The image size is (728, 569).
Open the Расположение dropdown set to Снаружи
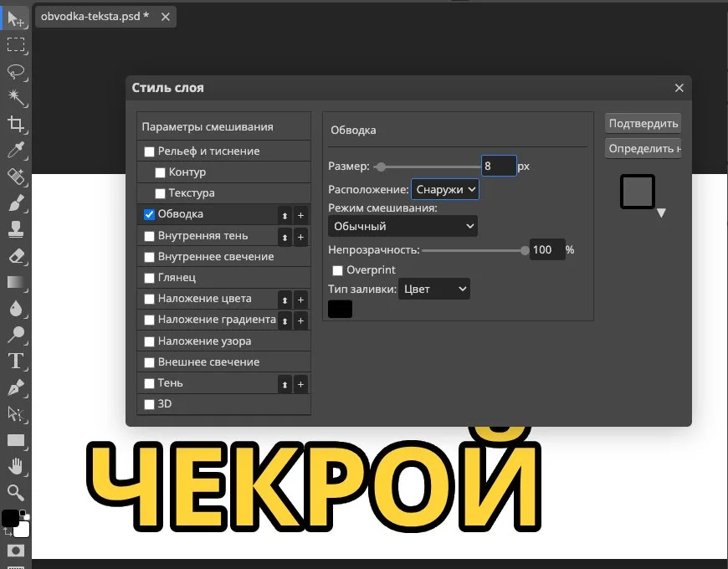tap(445, 189)
